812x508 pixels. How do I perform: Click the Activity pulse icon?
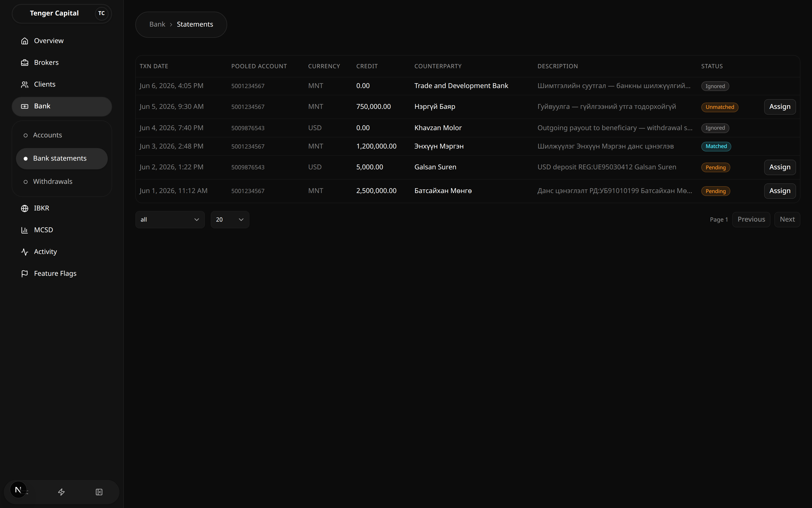[24, 252]
